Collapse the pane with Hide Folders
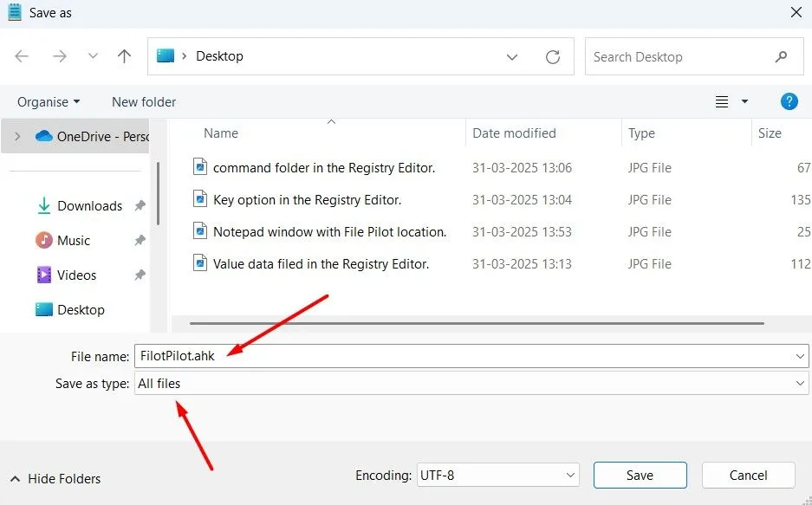The image size is (812, 505). pos(55,478)
